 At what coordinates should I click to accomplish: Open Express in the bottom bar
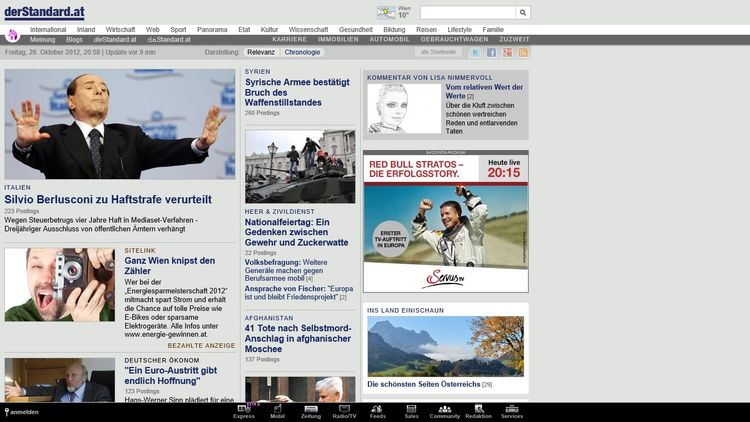pos(244,410)
